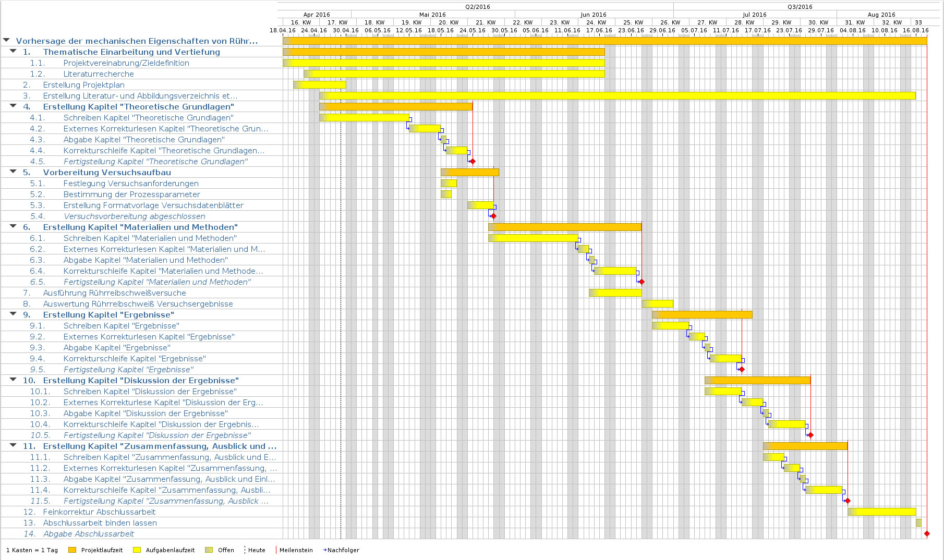Click milestone diamond 'Versuchsvorbereitung abgeschlossen'

click(493, 216)
